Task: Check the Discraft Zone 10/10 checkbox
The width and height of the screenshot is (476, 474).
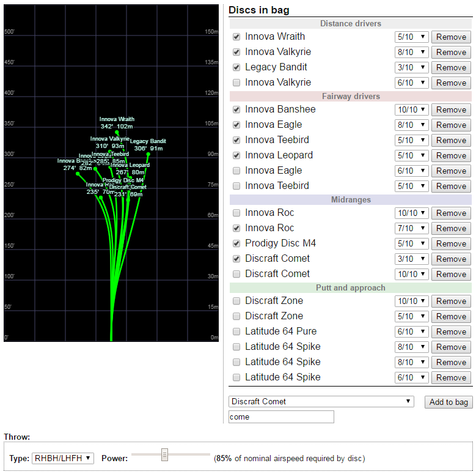Action: tap(236, 301)
